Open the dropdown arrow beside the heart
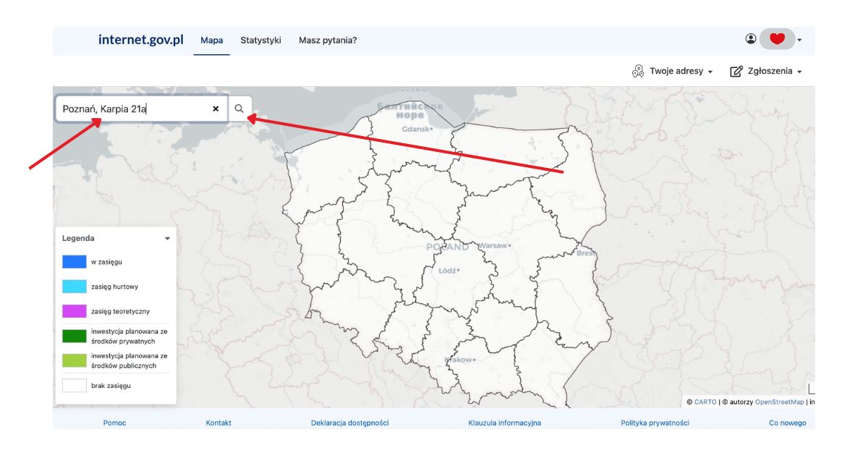The image size is (868, 456). coord(799,41)
